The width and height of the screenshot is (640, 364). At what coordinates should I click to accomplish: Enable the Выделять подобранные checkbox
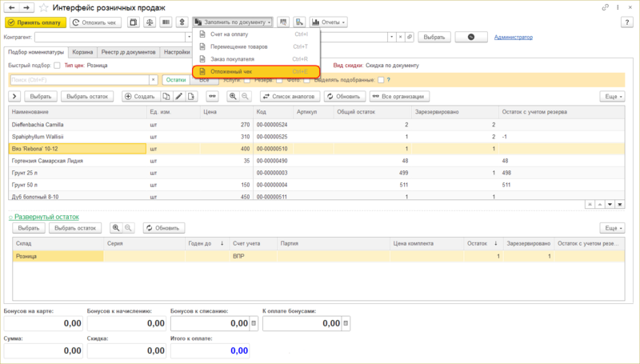tap(381, 80)
